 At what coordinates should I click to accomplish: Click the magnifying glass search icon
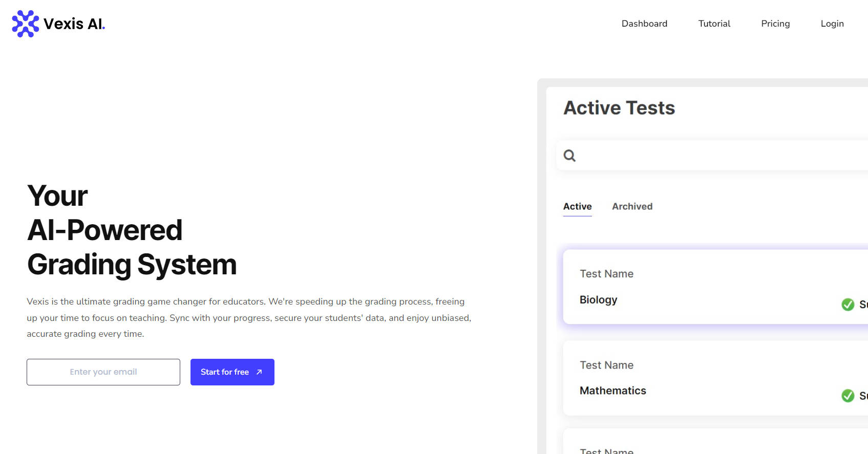pyautogui.click(x=569, y=156)
